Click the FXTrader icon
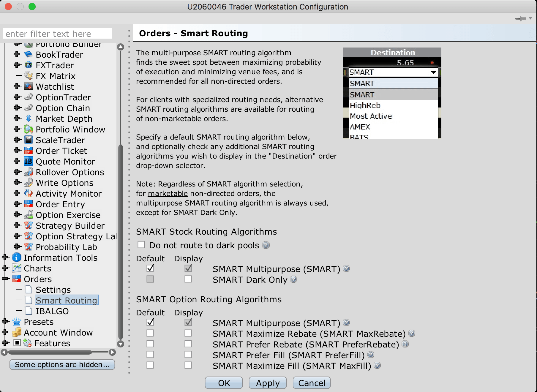 pos(28,65)
